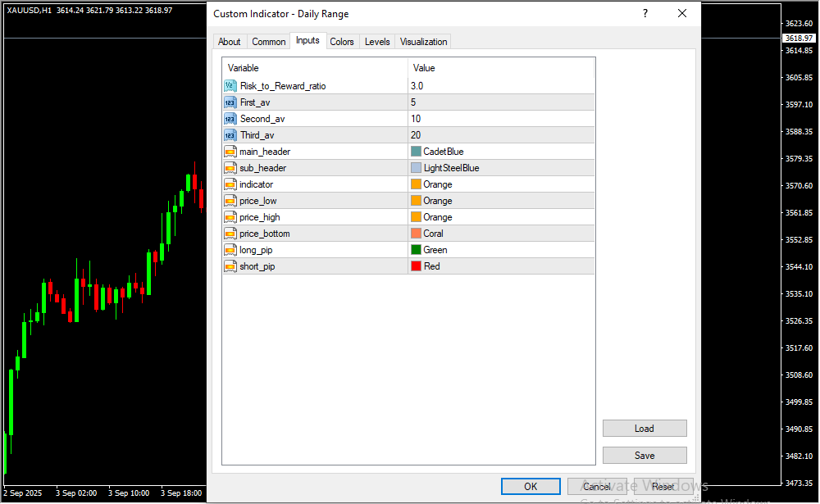
Task: Select the CadetBlue main_header color swatch
Action: point(416,152)
